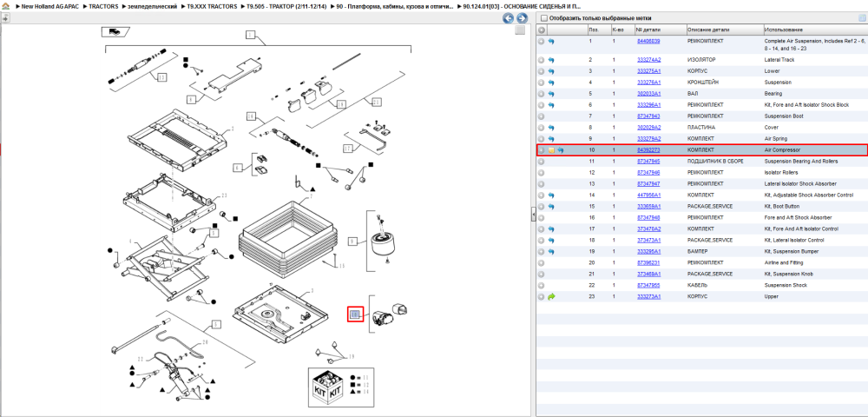Click blue arrow icon in Air Spring row
This screenshot has height=417, width=868.
551,139
